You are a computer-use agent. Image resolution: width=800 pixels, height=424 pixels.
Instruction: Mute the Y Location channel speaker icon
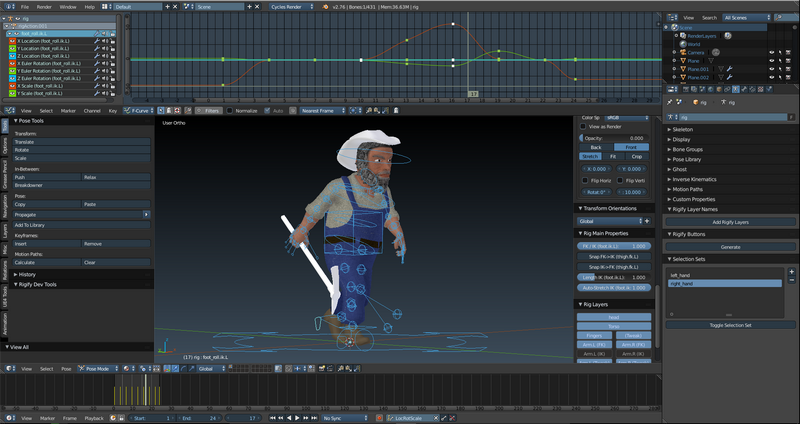(x=104, y=48)
